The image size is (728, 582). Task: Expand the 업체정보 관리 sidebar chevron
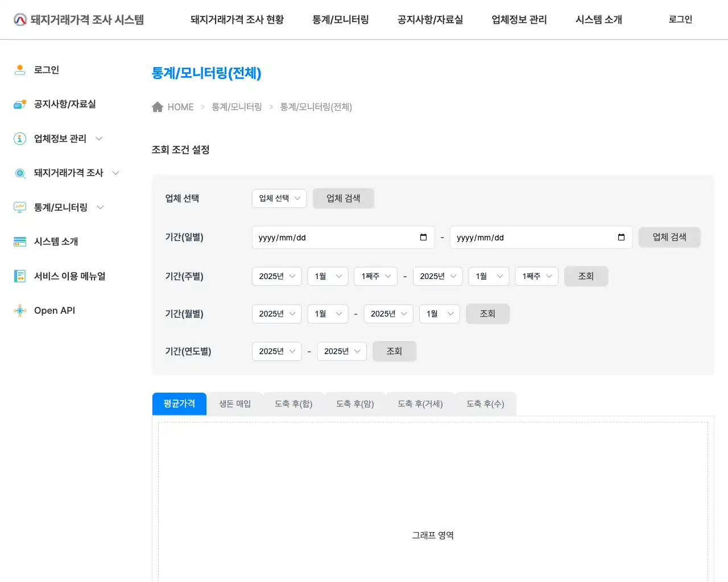click(99, 138)
